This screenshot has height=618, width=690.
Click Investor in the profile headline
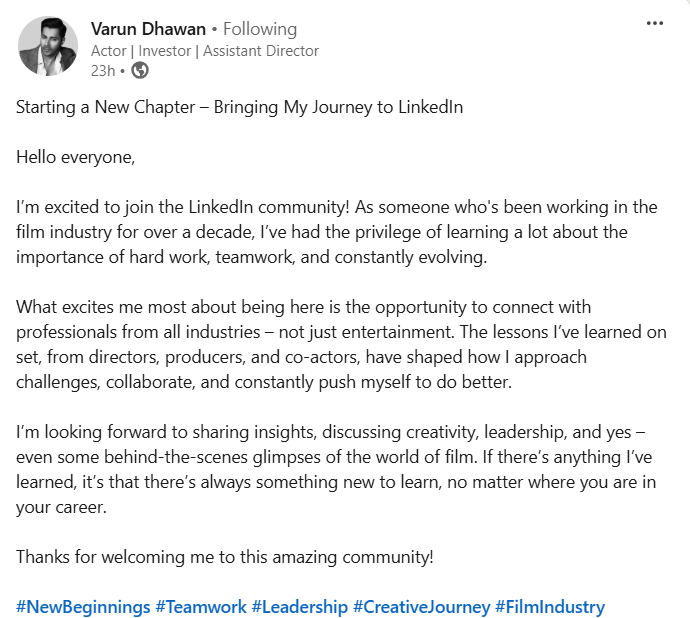pyautogui.click(x=163, y=50)
